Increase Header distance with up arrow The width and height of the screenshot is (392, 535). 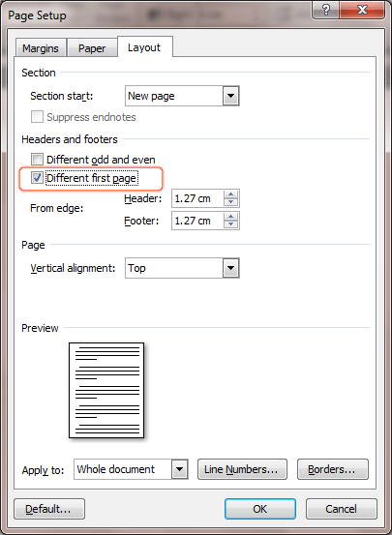(230, 194)
